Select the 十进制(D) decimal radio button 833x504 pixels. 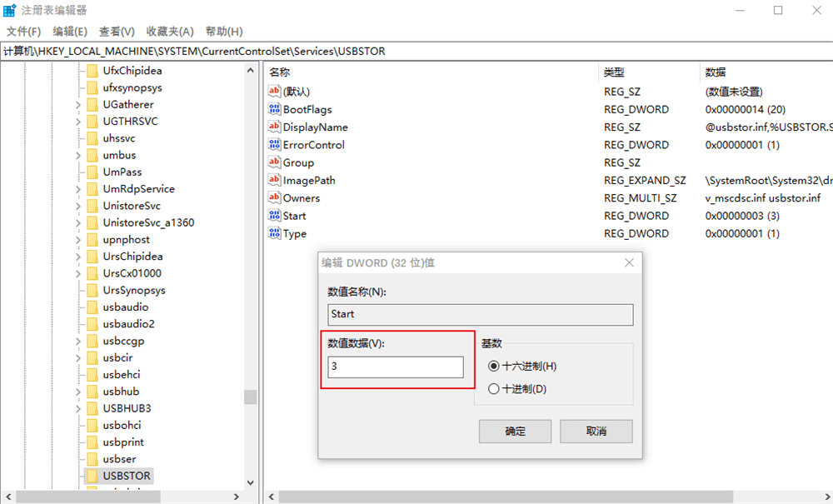[x=494, y=388]
